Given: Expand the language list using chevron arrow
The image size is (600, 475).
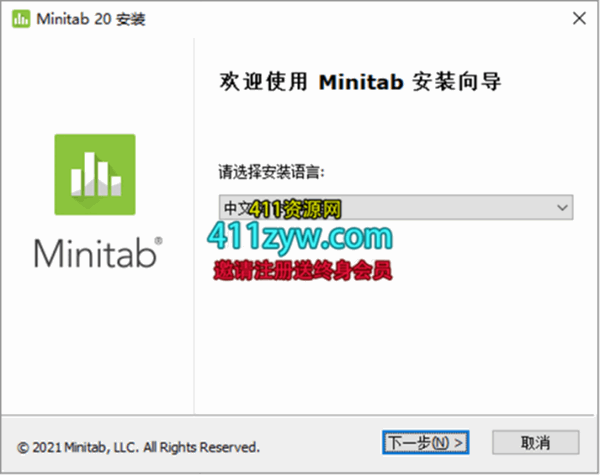Looking at the screenshot, I should [x=562, y=208].
